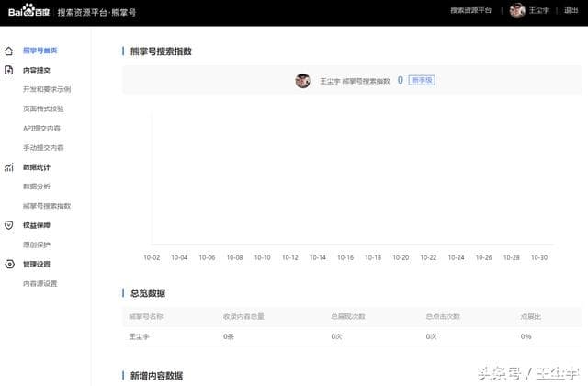Click 搜索资源平台·熊掌号 header title
The width and height of the screenshot is (588, 386).
click(96, 12)
